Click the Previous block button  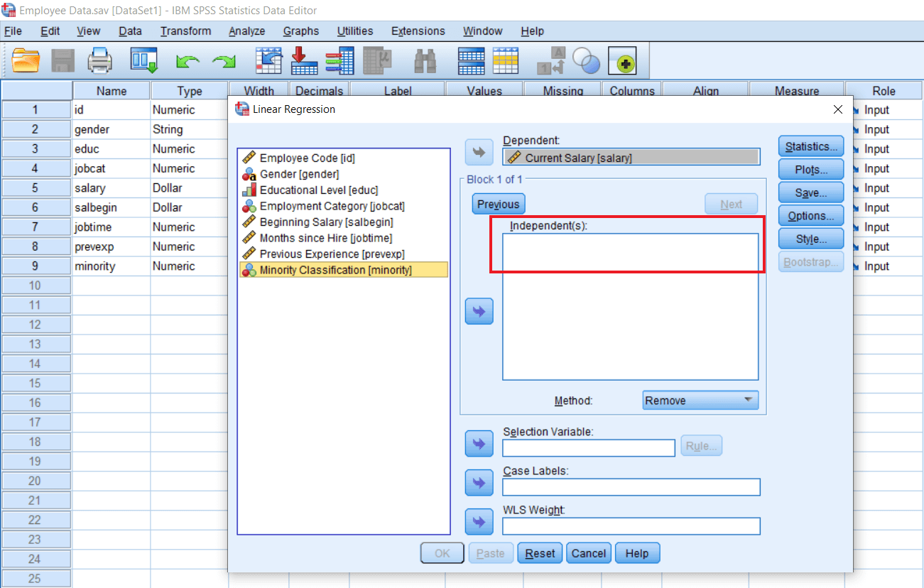pyautogui.click(x=499, y=204)
